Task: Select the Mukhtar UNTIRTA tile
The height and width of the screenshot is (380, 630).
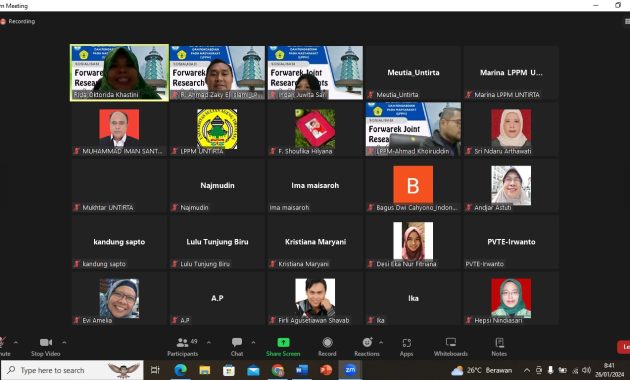Action: 119,186
